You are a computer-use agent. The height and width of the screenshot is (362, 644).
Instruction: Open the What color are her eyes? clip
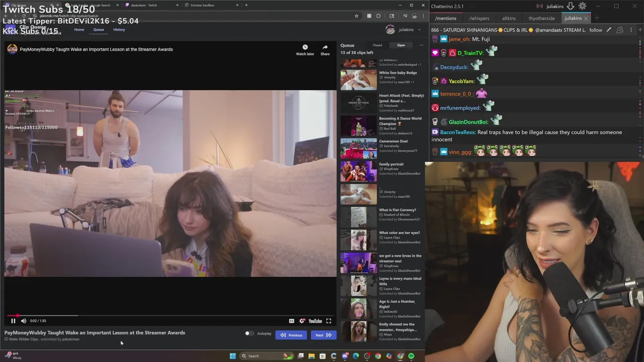[381, 240]
